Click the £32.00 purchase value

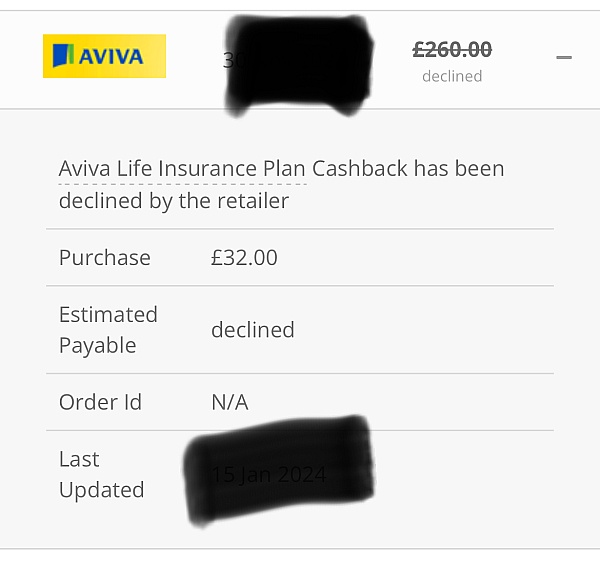[x=244, y=257]
